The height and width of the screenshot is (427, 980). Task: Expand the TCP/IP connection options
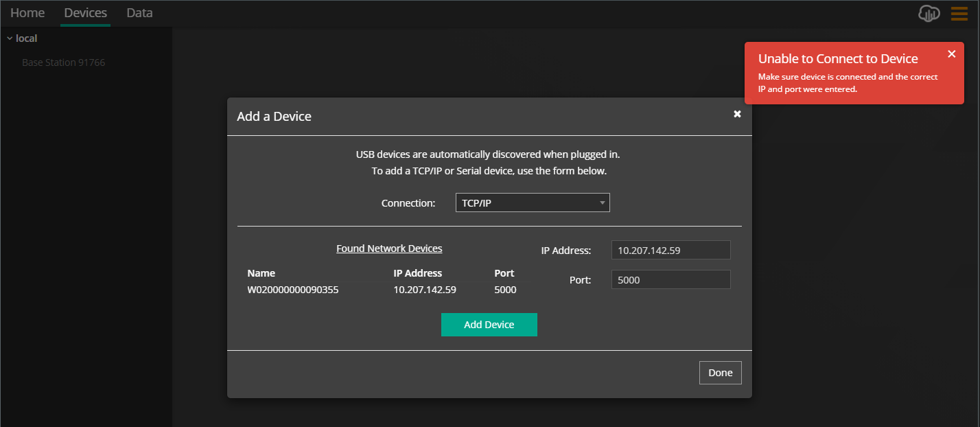click(533, 203)
